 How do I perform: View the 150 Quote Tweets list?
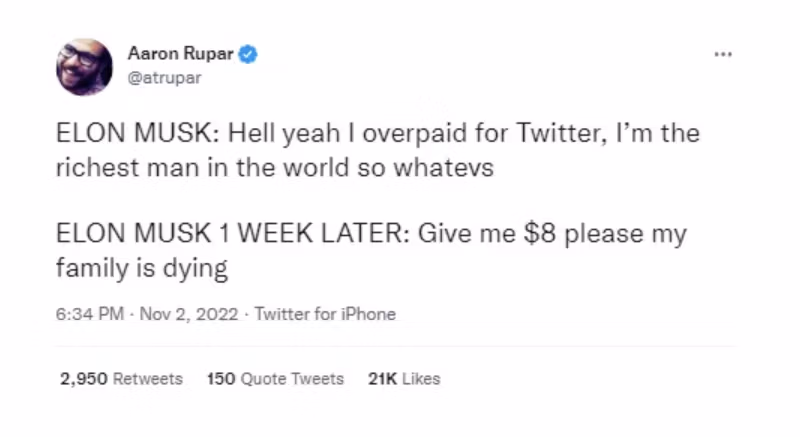click(275, 379)
